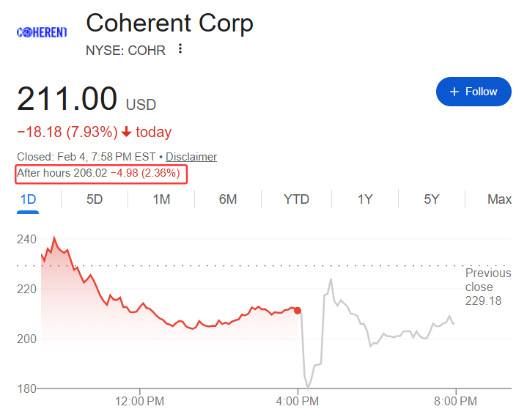Open the three-dot more options menu

coord(180,50)
